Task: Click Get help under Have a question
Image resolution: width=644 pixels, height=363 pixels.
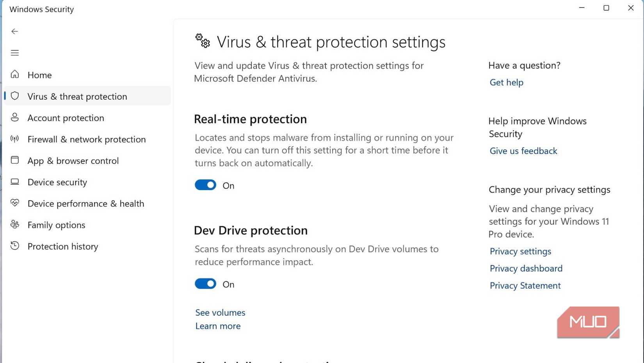Action: (506, 82)
